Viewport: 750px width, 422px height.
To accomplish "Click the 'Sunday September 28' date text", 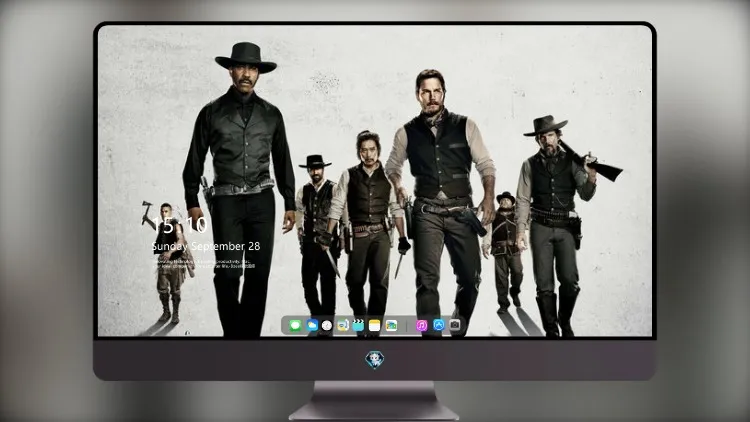I will click(x=206, y=246).
